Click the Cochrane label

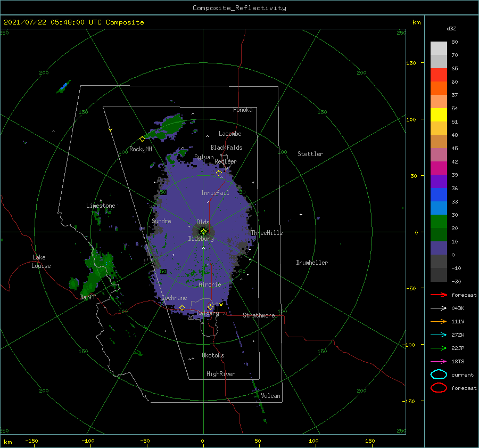click(x=174, y=298)
